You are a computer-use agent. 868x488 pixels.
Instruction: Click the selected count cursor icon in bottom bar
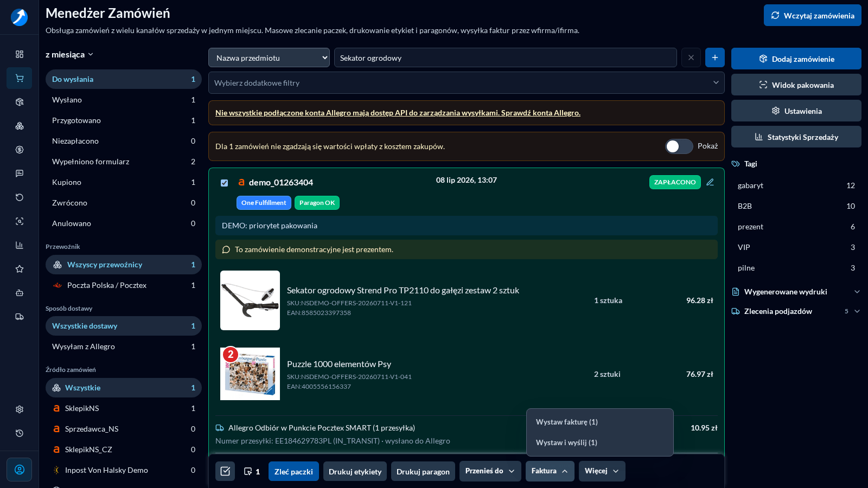[x=248, y=472]
